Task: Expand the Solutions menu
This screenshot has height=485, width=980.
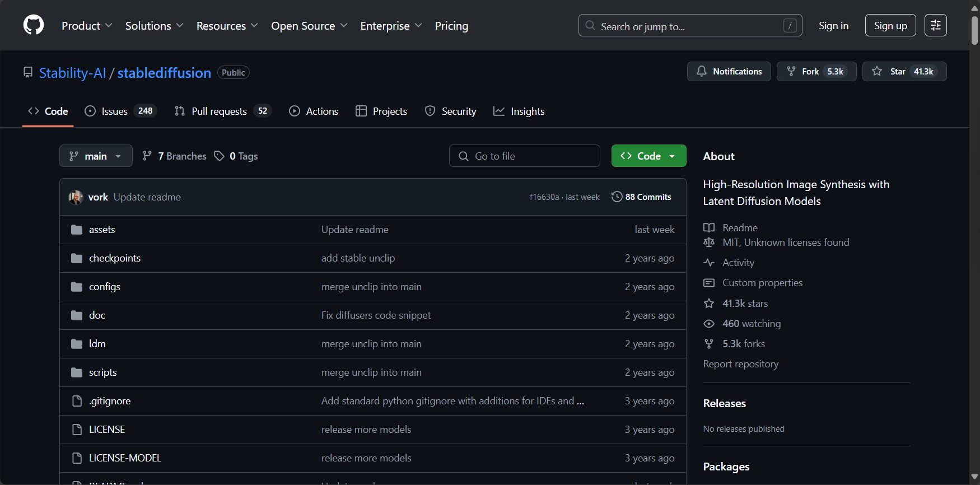Action: click(154, 26)
